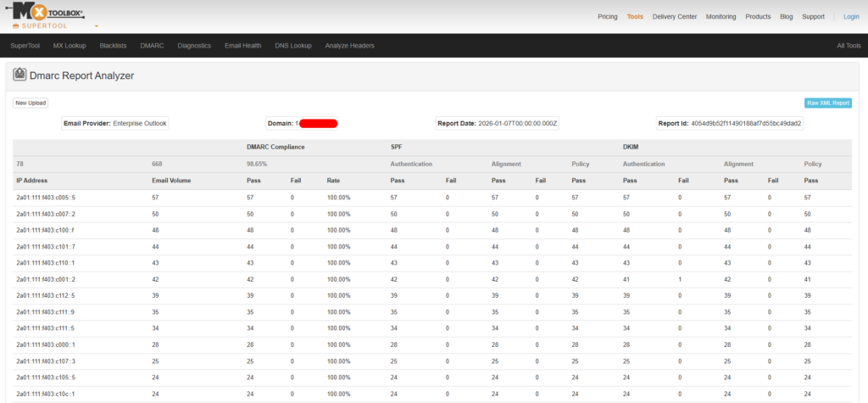This screenshot has width=868, height=403.
Task: Select the Analyze Headers tab
Action: pos(349,46)
